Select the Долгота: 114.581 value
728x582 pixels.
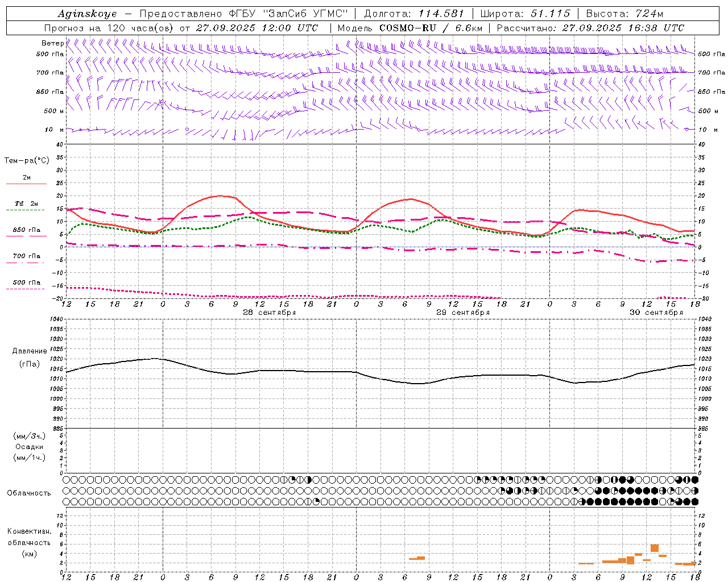pos(414,14)
